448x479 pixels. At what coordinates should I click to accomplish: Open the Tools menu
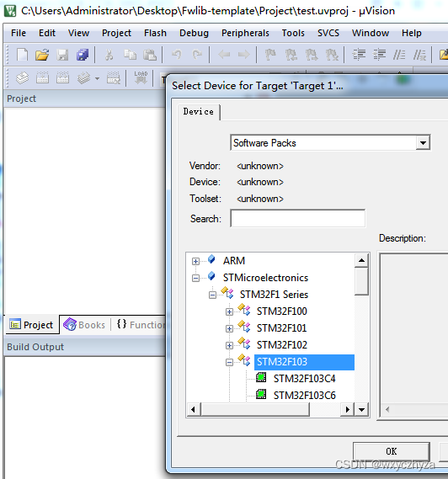(x=293, y=33)
